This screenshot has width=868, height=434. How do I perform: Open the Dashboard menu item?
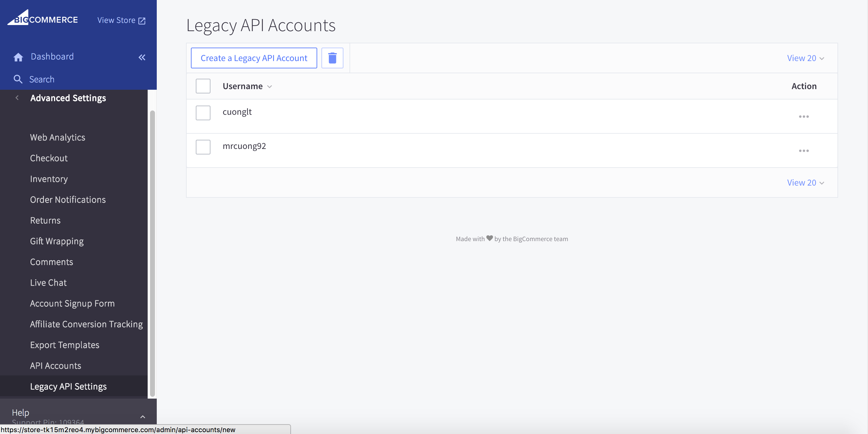[52, 56]
